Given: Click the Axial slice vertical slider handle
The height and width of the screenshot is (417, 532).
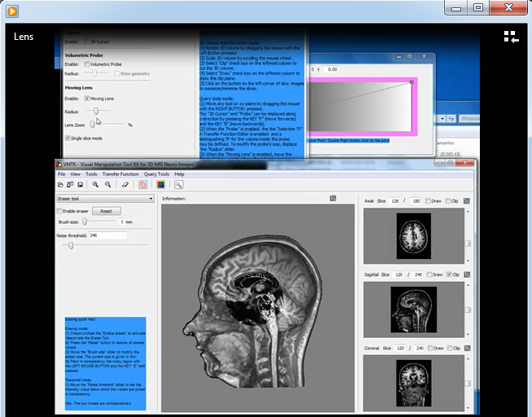Looking at the screenshot, I should coord(468,244).
